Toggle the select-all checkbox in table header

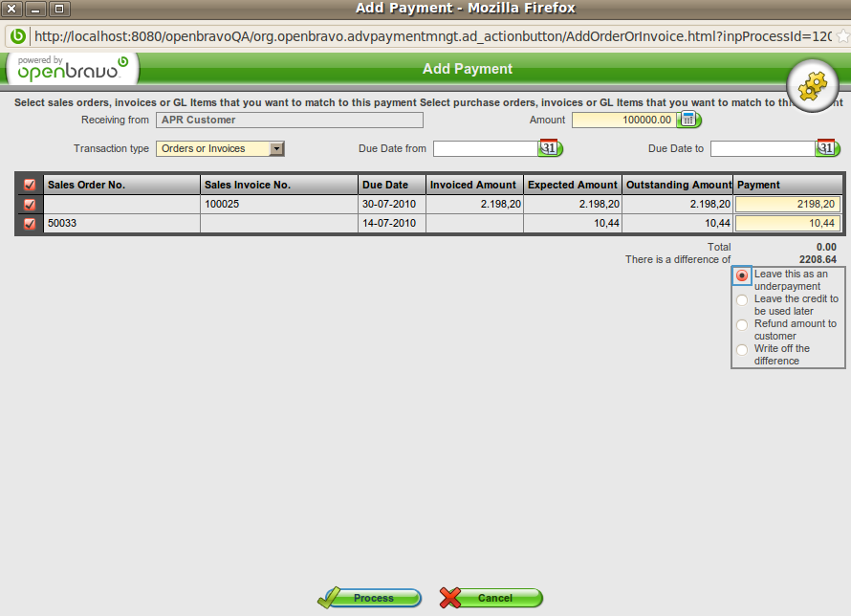(x=30, y=186)
